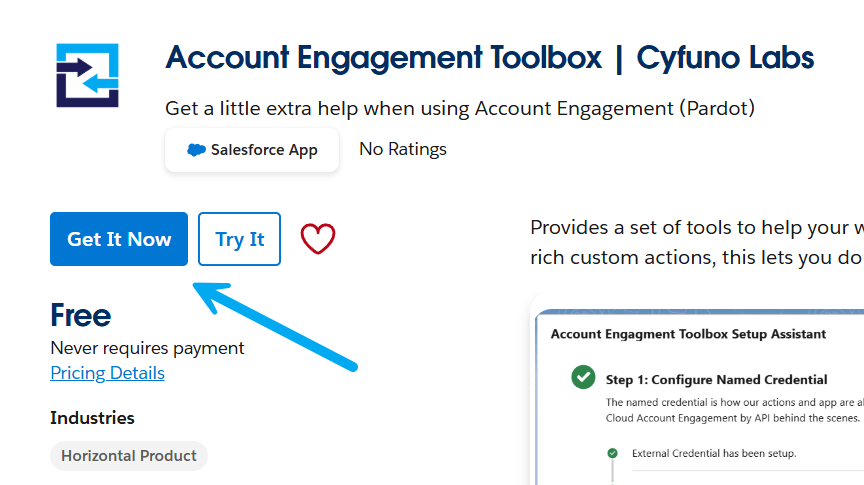
Task: Click the Free pricing heading
Action: (x=80, y=315)
